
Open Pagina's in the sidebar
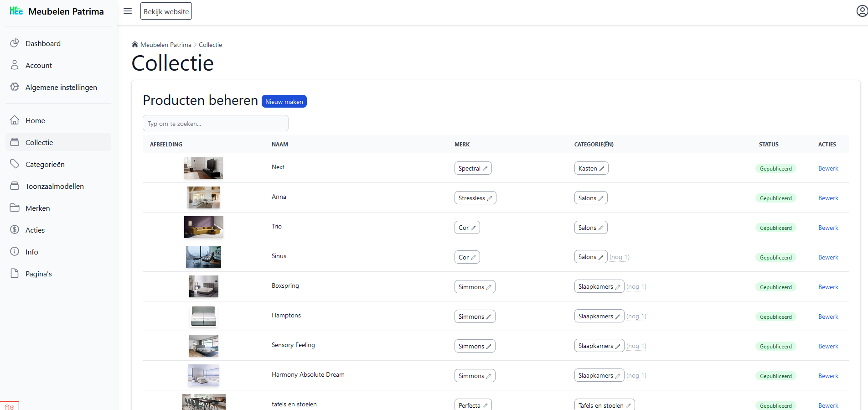38,274
